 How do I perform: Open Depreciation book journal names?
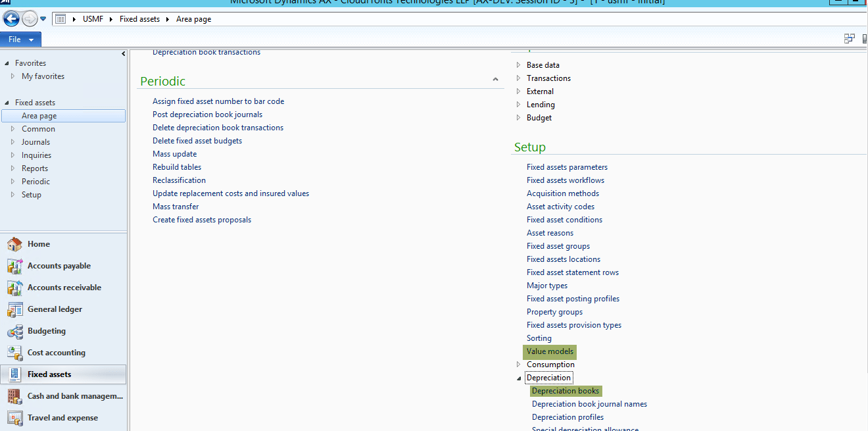pyautogui.click(x=589, y=404)
